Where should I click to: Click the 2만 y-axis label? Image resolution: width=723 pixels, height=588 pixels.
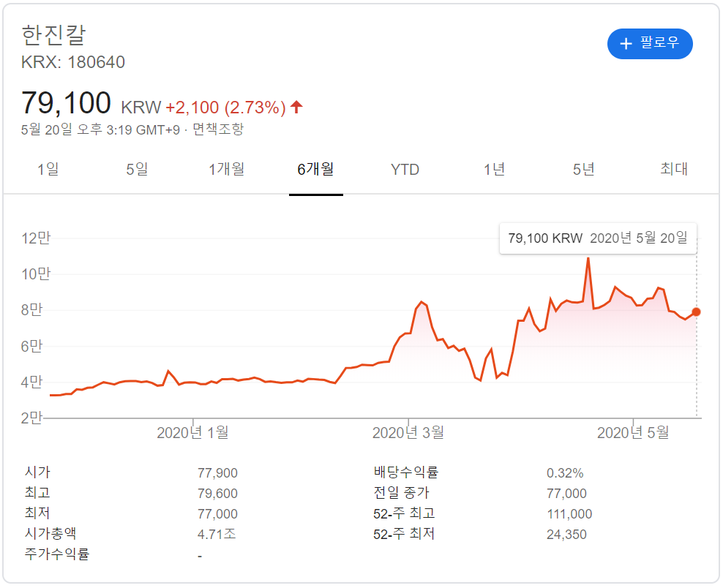point(31,418)
